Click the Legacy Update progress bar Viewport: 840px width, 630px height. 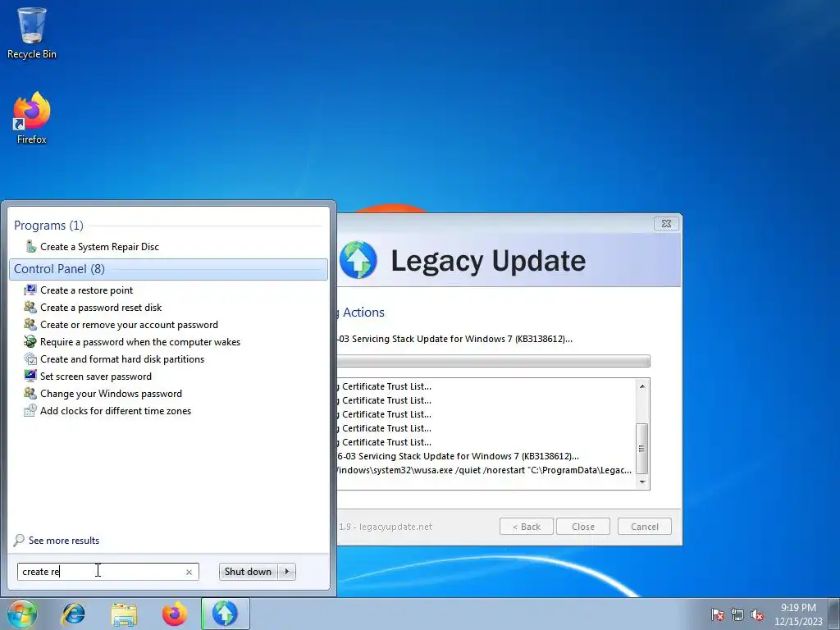[x=493, y=361]
